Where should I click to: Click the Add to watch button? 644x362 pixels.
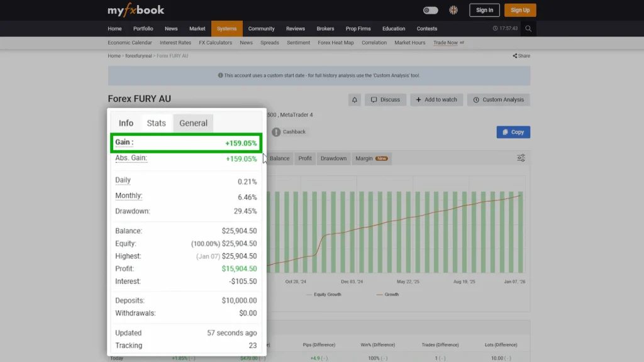click(x=436, y=100)
